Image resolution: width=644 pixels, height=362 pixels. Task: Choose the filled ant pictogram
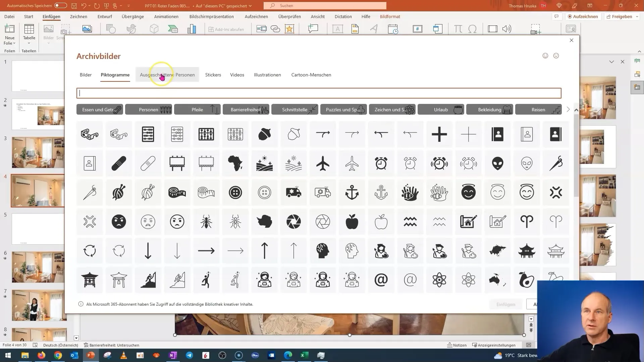[206, 222]
